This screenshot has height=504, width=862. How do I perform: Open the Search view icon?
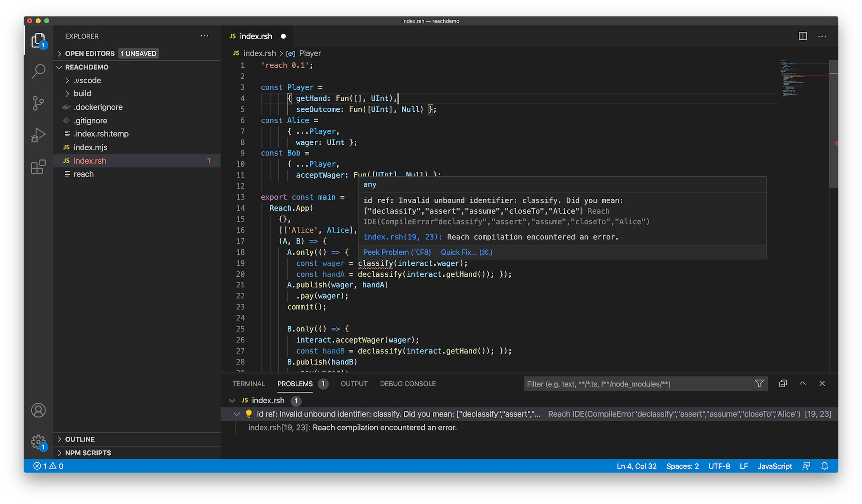(38, 71)
